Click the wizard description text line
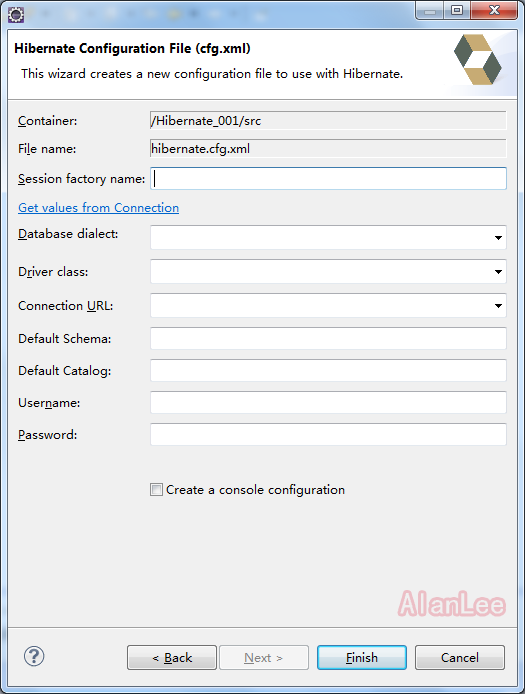This screenshot has width=525, height=694. 212,73
